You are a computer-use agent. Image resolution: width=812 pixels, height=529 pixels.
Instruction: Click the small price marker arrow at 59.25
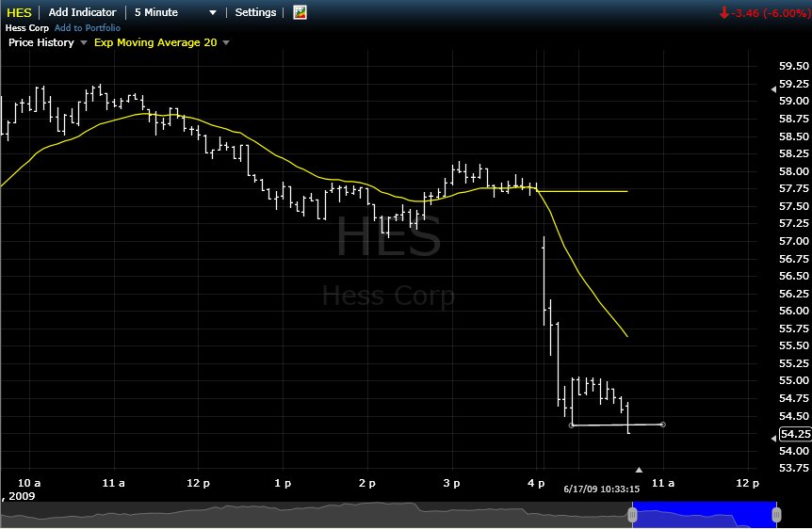[x=773, y=89]
